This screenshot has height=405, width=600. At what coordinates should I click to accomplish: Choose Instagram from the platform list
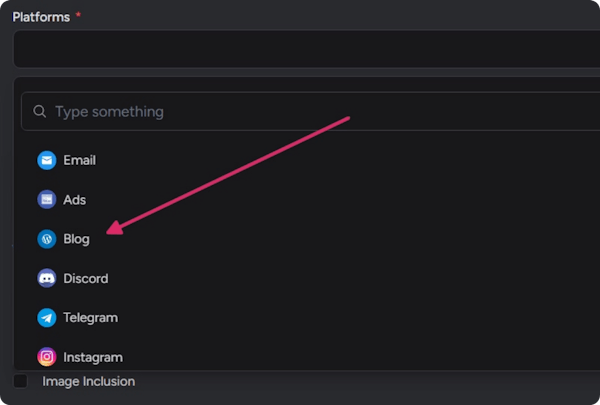pyautogui.click(x=93, y=357)
